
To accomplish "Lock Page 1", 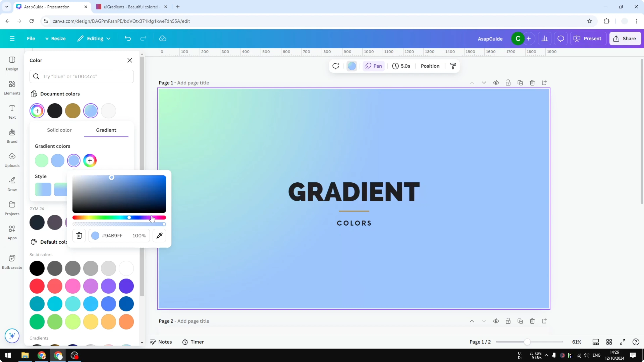I will click(508, 83).
